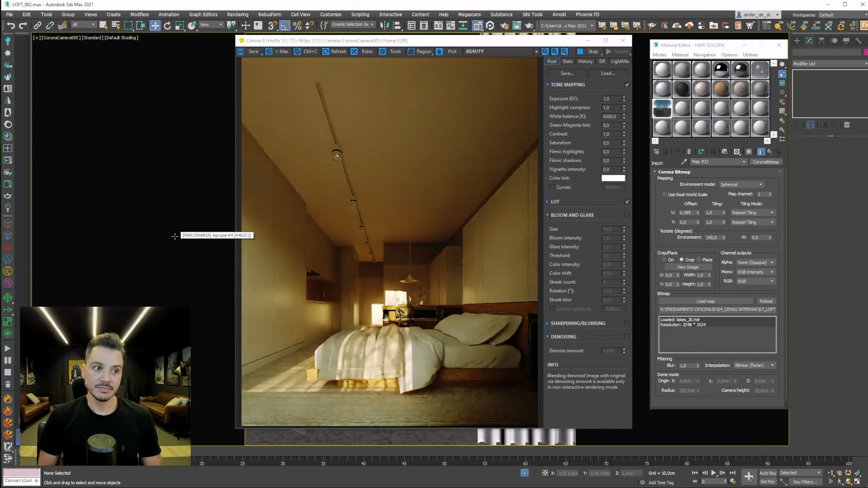The width and height of the screenshot is (868, 488).
Task: Click the Undo arrow in main toolbar
Action: [x=11, y=26]
